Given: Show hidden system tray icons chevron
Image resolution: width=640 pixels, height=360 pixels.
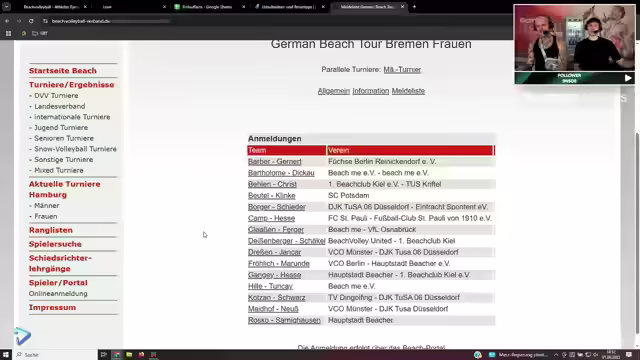Looking at the screenshot, I should pos(556,355).
